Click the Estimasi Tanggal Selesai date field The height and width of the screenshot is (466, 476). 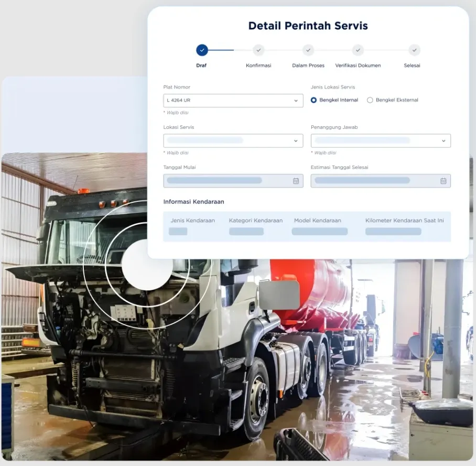(381, 181)
